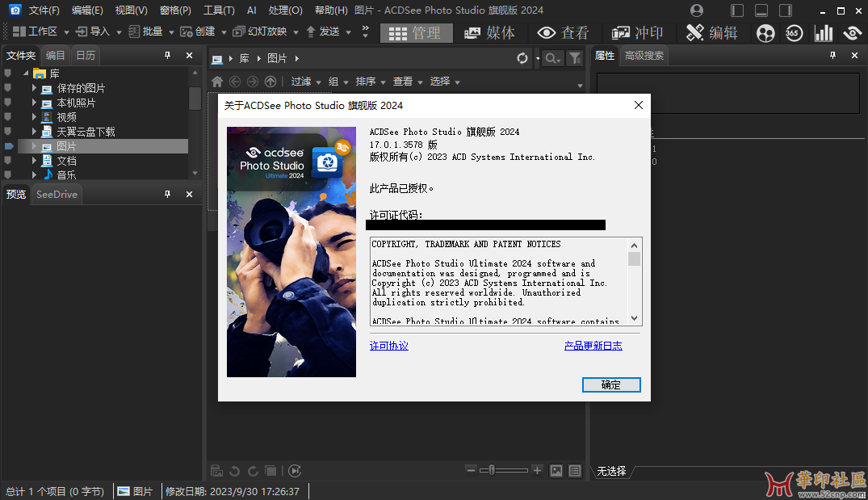Open the 365 mode icon

pos(794,33)
